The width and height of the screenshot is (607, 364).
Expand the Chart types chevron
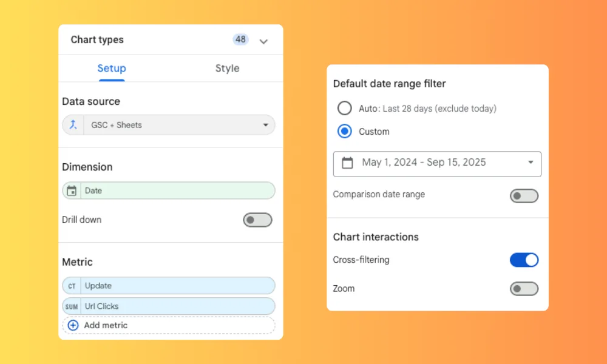click(x=263, y=41)
